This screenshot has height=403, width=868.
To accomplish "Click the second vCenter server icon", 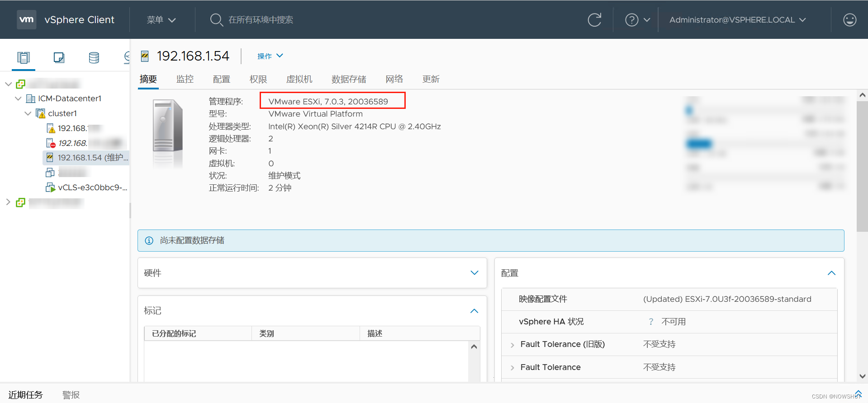I will pos(21,203).
